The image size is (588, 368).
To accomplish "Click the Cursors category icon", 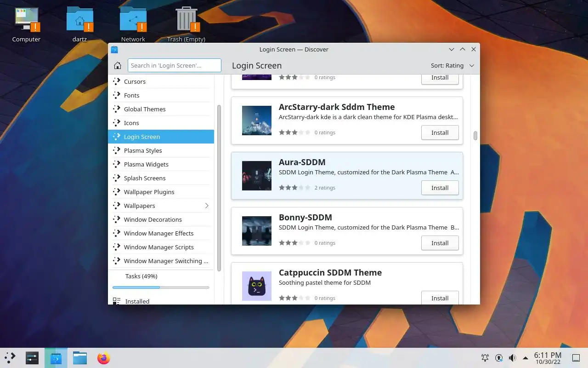I will click(117, 81).
